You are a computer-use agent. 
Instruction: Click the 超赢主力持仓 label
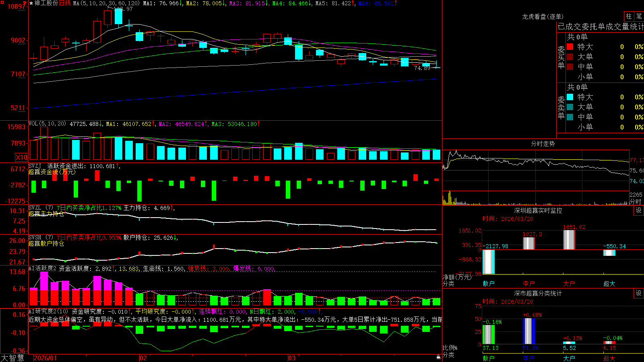46,214
